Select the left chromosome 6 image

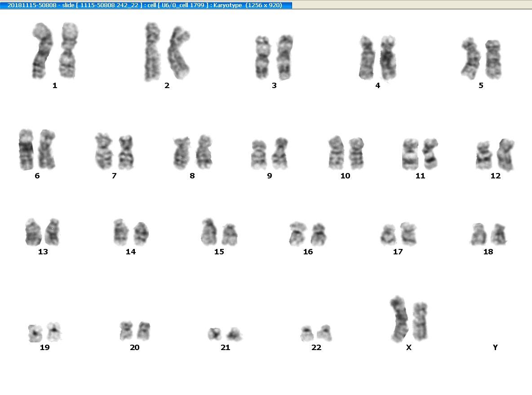(x=26, y=149)
